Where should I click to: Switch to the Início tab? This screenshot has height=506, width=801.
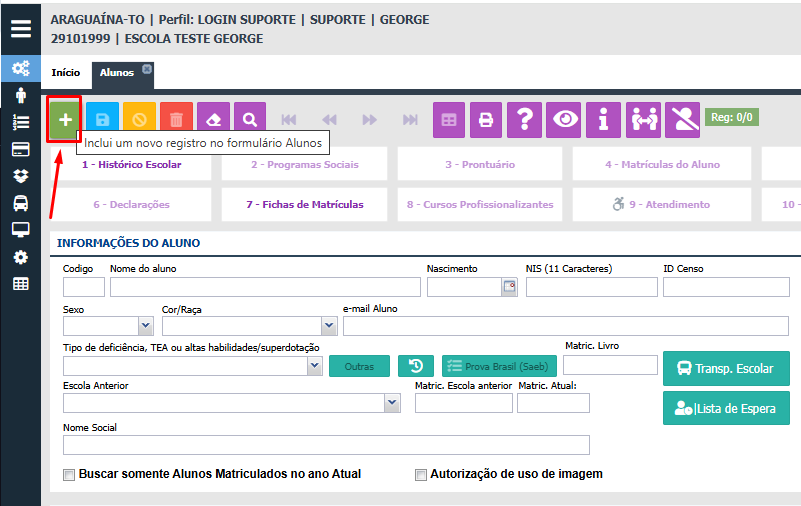click(x=66, y=73)
